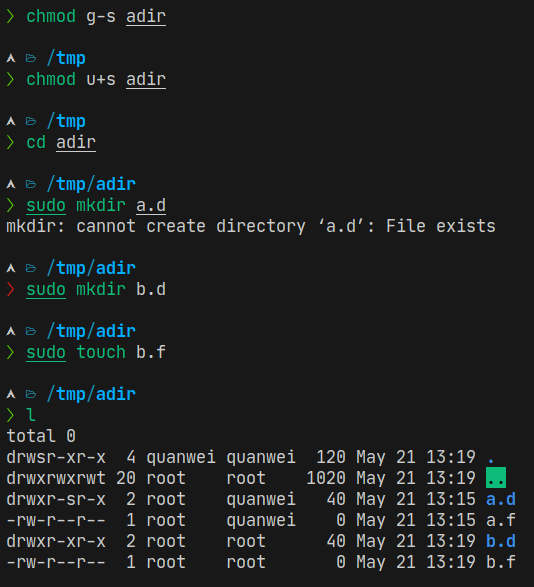
Task: Click the blue a.d directory name in the listing
Action: [x=501, y=499]
